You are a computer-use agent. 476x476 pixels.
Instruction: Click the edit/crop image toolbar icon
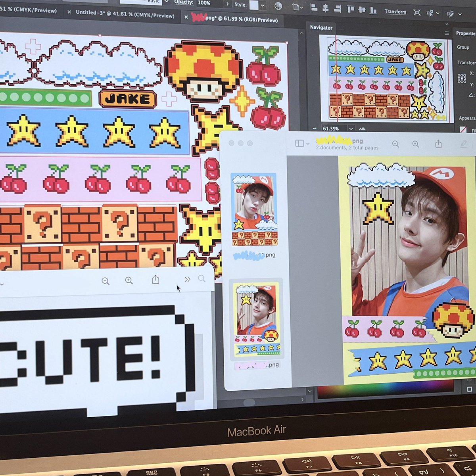[x=450, y=13]
